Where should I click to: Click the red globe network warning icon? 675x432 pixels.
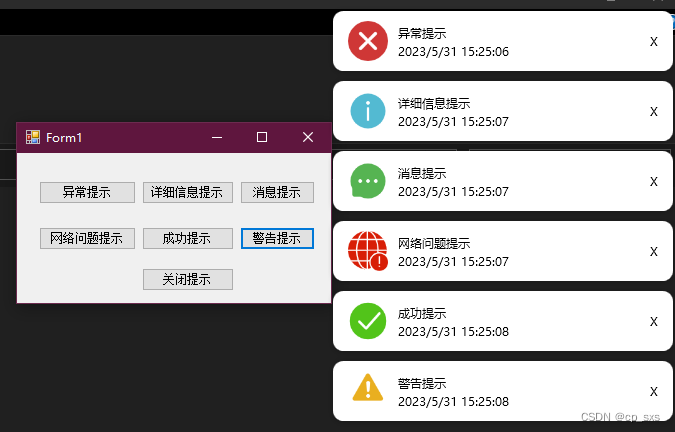click(368, 251)
